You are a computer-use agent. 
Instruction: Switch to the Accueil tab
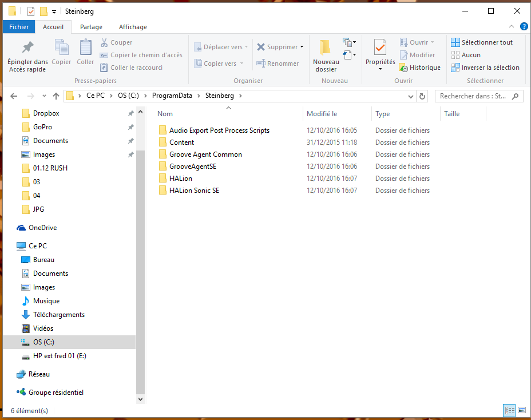(53, 27)
